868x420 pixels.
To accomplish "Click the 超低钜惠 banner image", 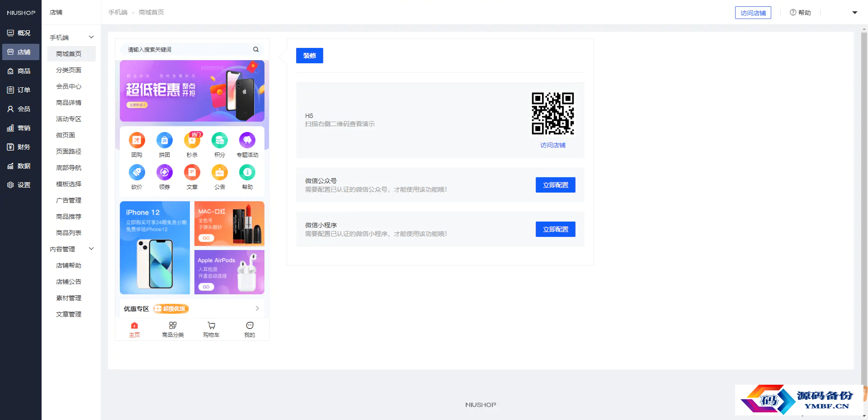I will coord(192,91).
